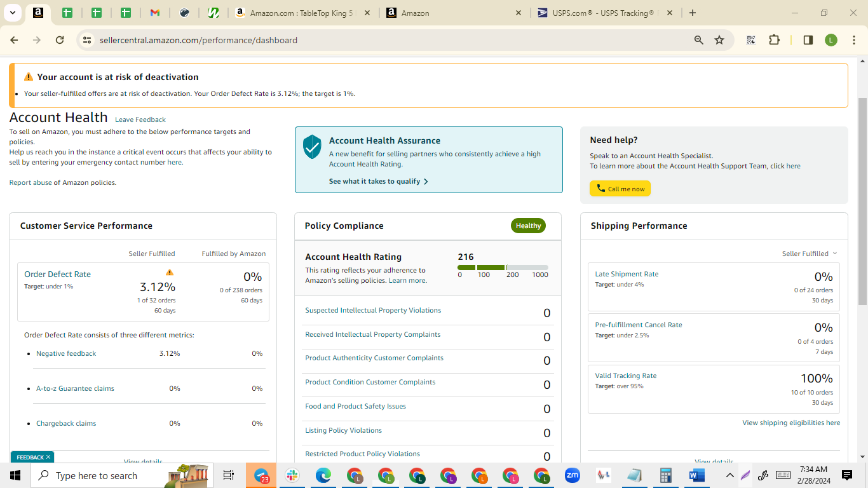868x488 pixels.
Task: Open a new tab with the plus icon
Action: click(693, 13)
